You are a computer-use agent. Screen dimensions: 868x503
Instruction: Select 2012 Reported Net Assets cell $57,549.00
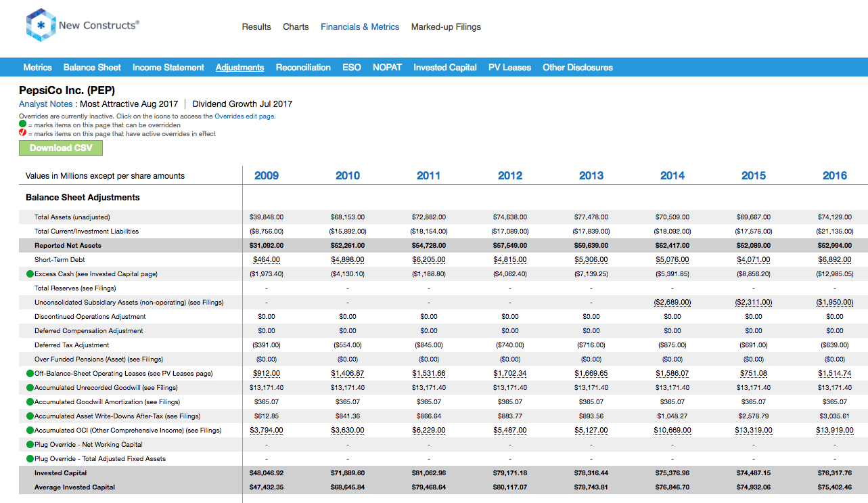tap(510, 246)
